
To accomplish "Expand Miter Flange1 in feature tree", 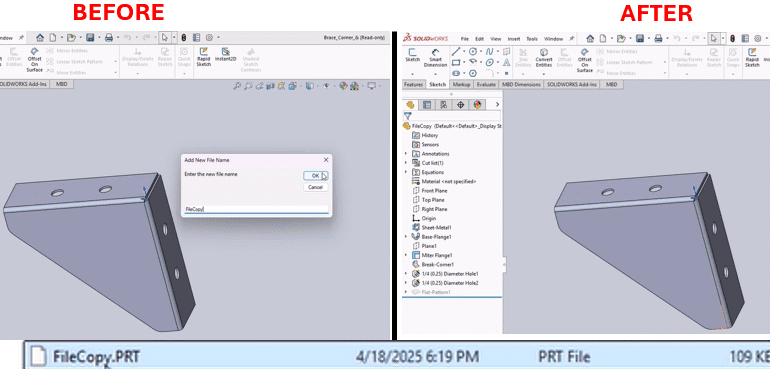I will (406, 255).
